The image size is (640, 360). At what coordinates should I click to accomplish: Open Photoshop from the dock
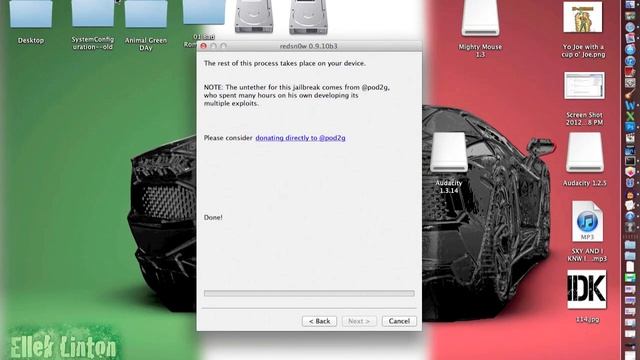pyautogui.click(x=630, y=127)
